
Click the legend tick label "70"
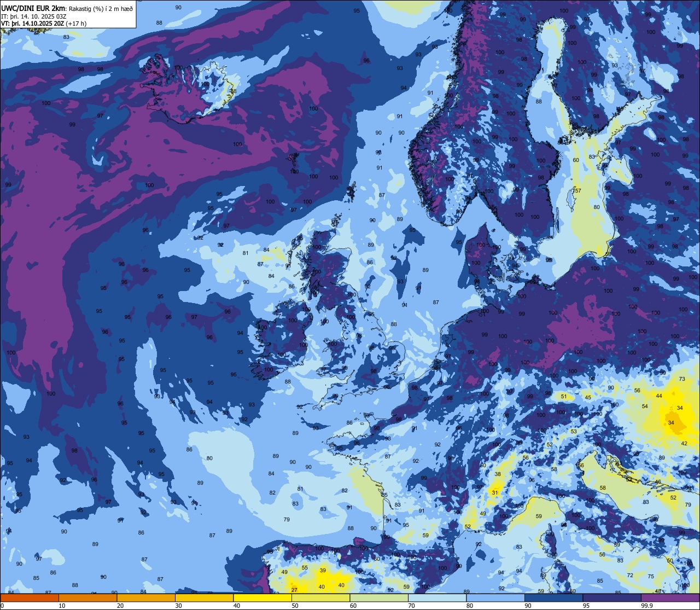[411, 606]
